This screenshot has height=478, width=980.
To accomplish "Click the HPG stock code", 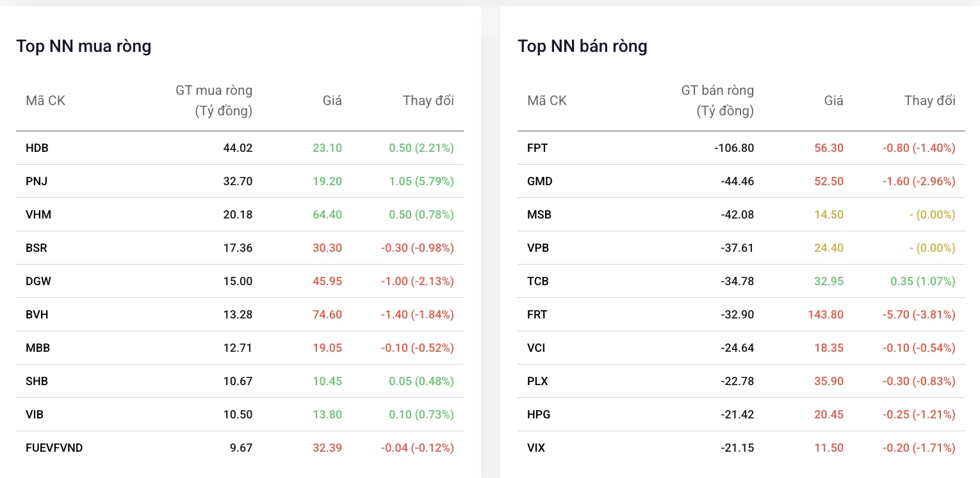I will click(539, 415).
